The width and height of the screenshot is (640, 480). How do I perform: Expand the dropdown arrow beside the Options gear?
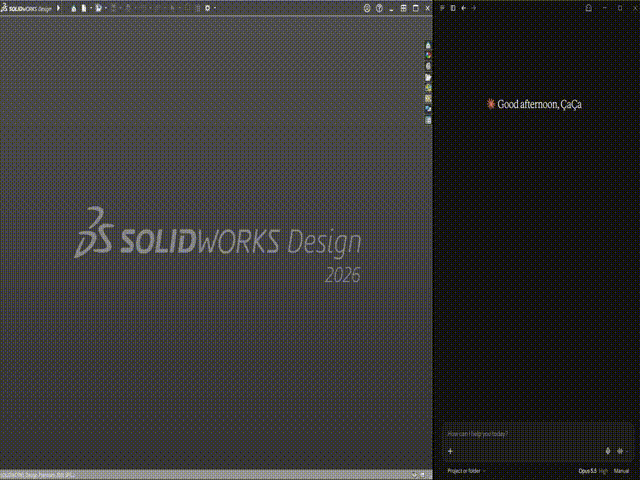tap(215, 8)
